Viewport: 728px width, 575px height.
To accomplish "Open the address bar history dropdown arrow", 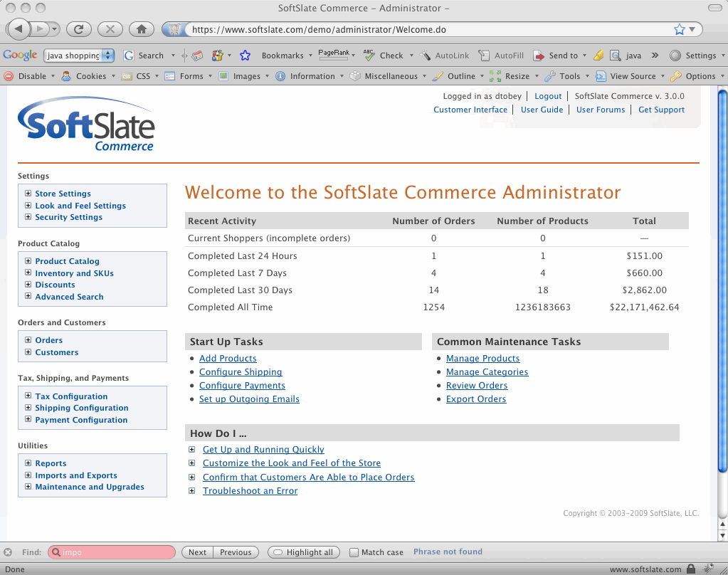I will [692, 29].
